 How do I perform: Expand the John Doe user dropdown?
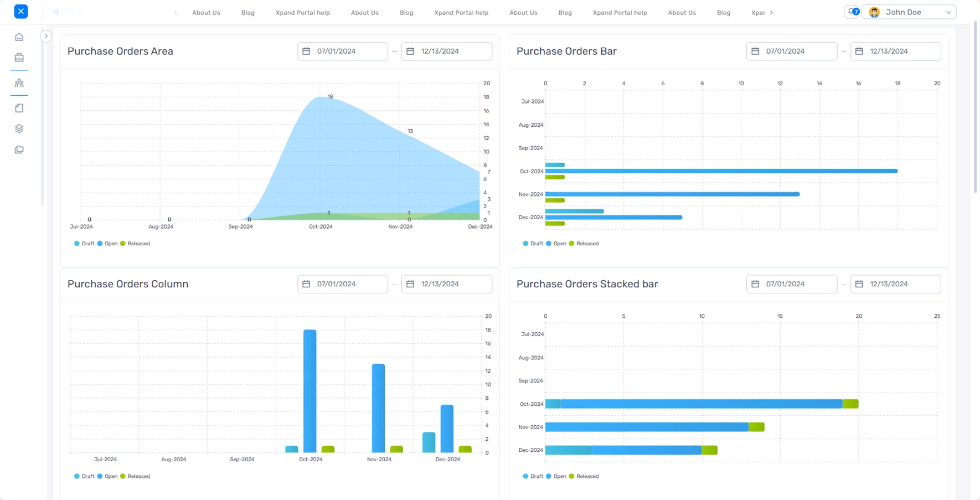pos(909,12)
